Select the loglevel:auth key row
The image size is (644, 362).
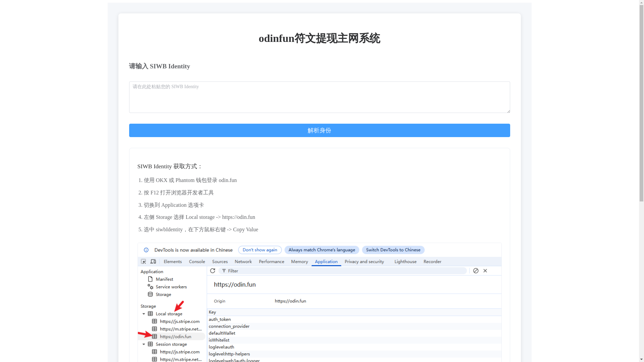[x=354, y=347]
